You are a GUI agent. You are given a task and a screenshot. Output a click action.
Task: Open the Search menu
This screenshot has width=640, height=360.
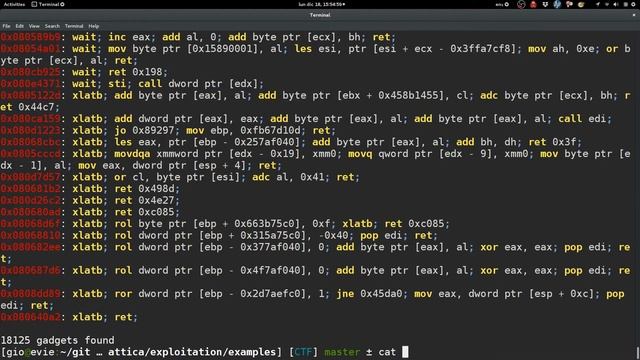[52, 26]
